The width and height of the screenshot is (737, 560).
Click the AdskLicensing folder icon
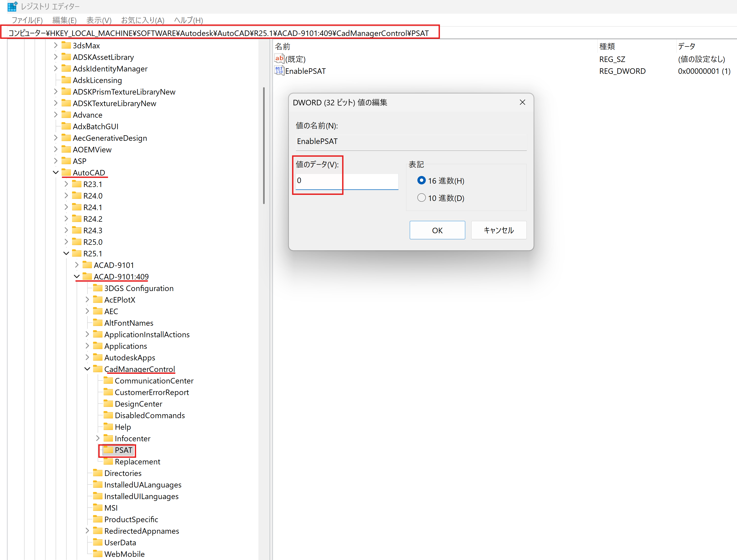pos(66,80)
